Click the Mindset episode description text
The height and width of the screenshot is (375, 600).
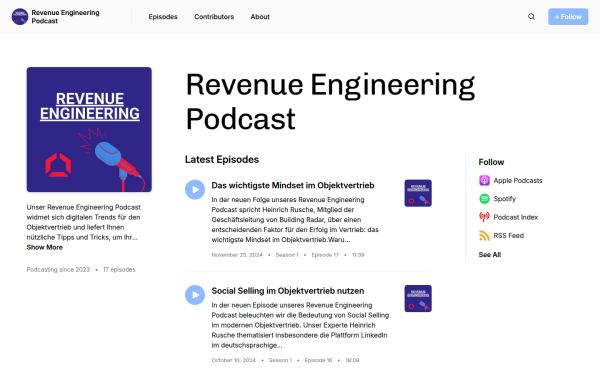(295, 220)
